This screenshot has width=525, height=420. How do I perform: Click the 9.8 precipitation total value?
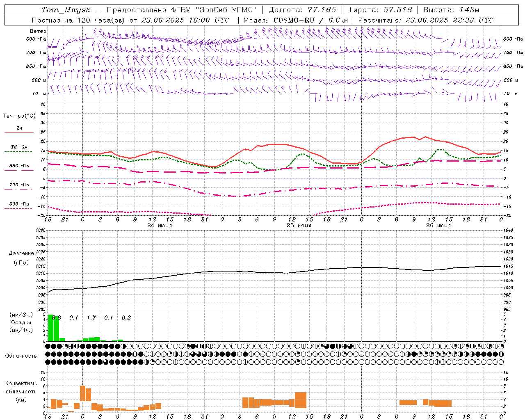pyautogui.click(x=56, y=317)
